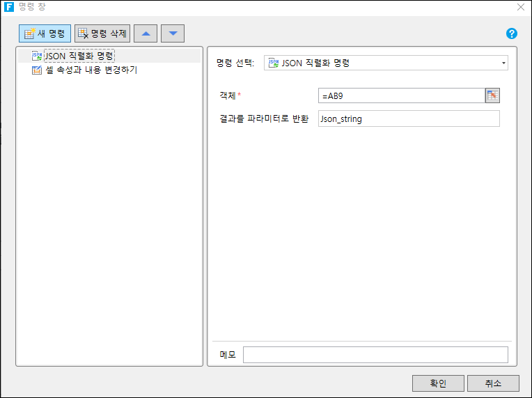The height and width of the screenshot is (398, 532).
Task: Open help with the question mark icon
Action: [x=512, y=33]
